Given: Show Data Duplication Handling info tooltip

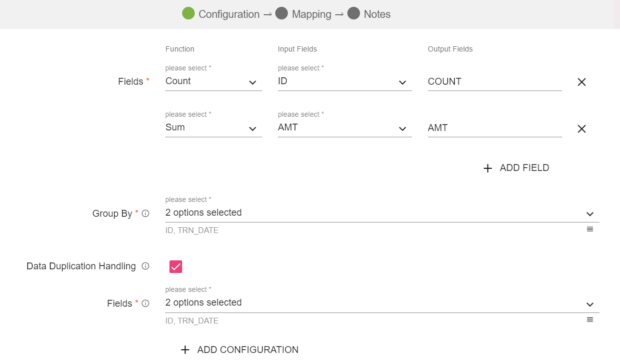Looking at the screenshot, I should coord(146,266).
